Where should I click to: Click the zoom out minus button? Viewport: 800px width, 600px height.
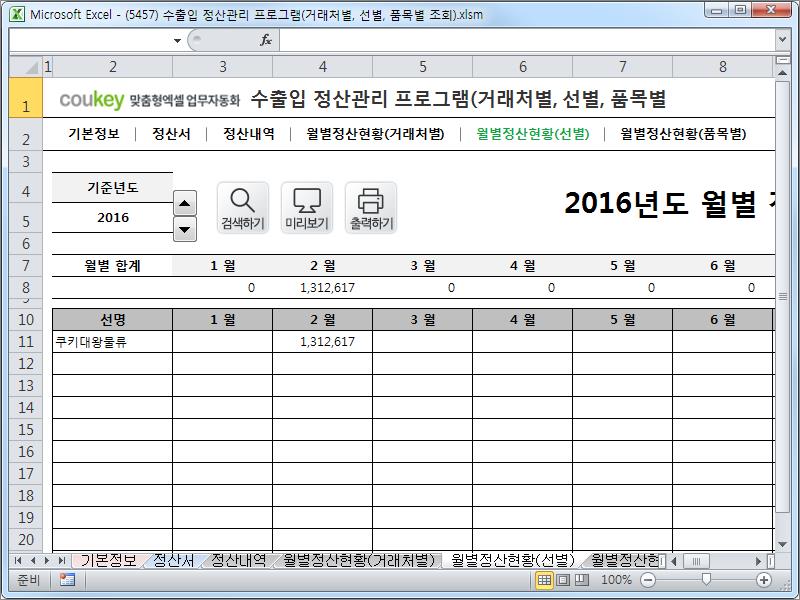648,580
